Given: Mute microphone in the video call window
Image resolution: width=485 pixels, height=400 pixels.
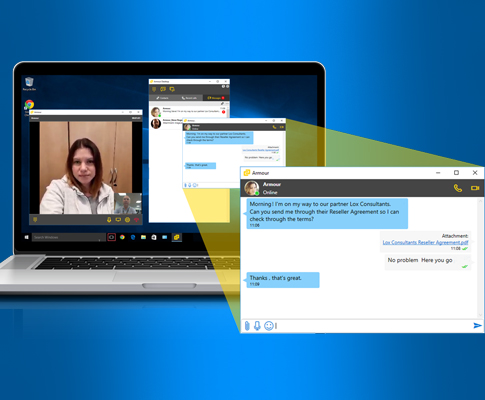Looking at the screenshot, I should pyautogui.click(x=109, y=220).
